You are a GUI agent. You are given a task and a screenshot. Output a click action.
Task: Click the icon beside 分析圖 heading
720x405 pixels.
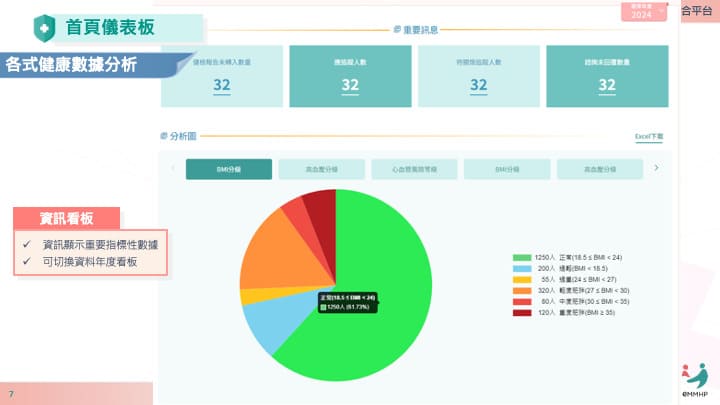pyautogui.click(x=164, y=135)
